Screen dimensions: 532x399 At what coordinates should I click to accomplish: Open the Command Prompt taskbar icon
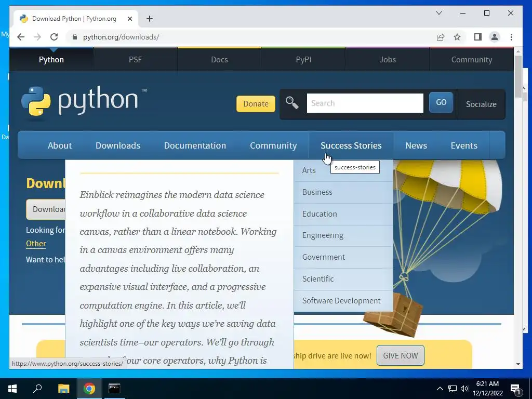pyautogui.click(x=114, y=389)
